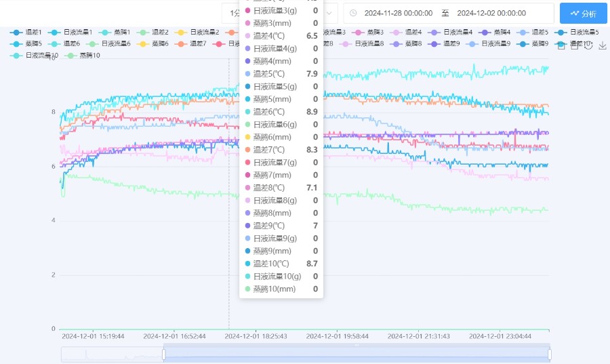Click tooltip row 温差10(℃) value 8.7
610x364 pixels.
[312, 264]
